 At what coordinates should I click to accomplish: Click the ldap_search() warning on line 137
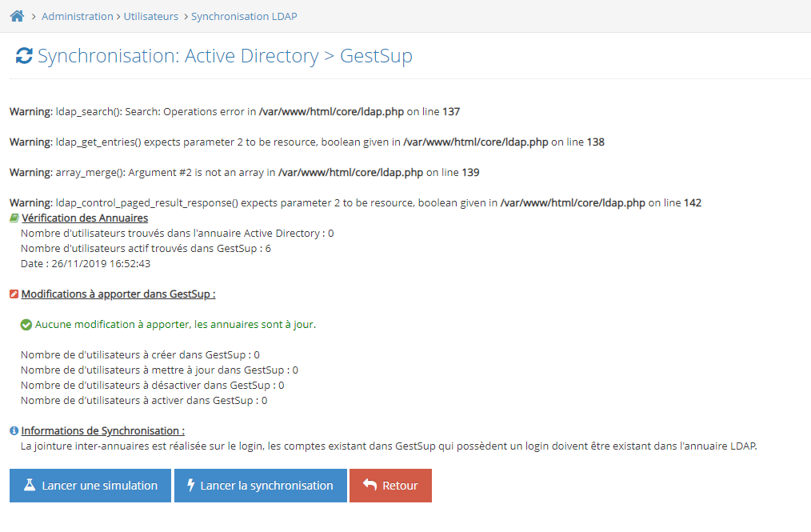(235, 112)
